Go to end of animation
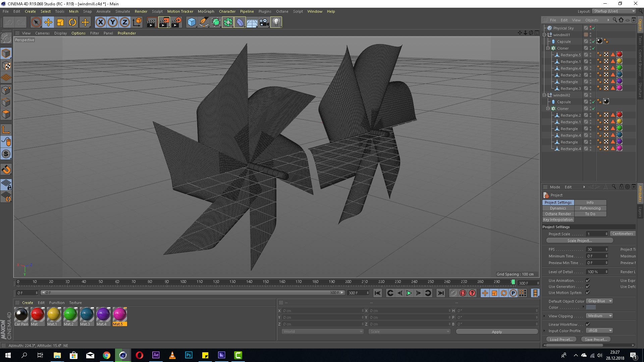This screenshot has width=644, height=362. tap(441, 293)
